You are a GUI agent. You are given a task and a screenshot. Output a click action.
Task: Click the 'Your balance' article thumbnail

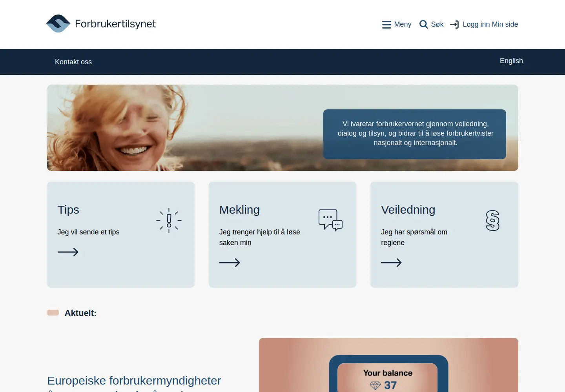pyautogui.click(x=388, y=365)
